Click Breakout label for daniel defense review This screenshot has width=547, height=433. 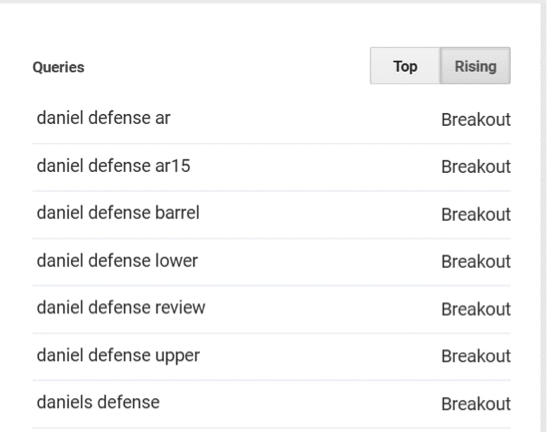click(476, 309)
